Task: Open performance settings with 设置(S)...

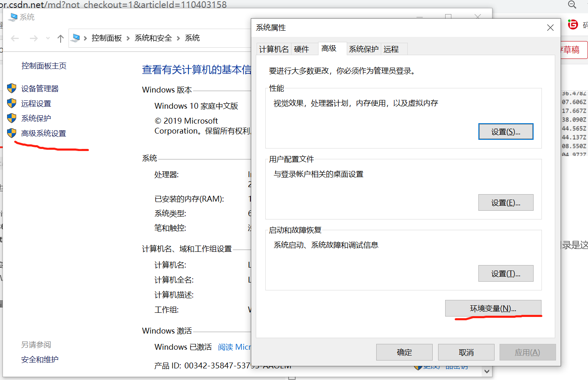Action: click(506, 132)
